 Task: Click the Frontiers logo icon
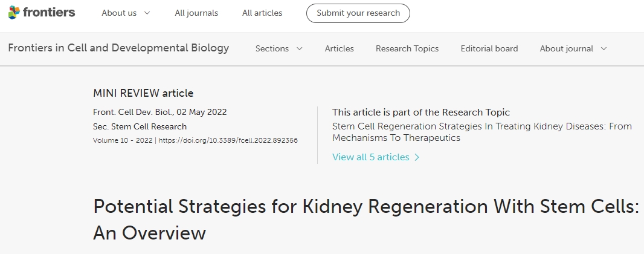(14, 12)
